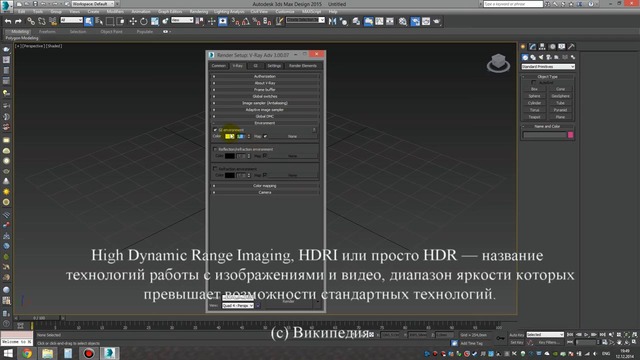Select the Geometry category icon
Screen dimensions: 640x360
[525, 57]
